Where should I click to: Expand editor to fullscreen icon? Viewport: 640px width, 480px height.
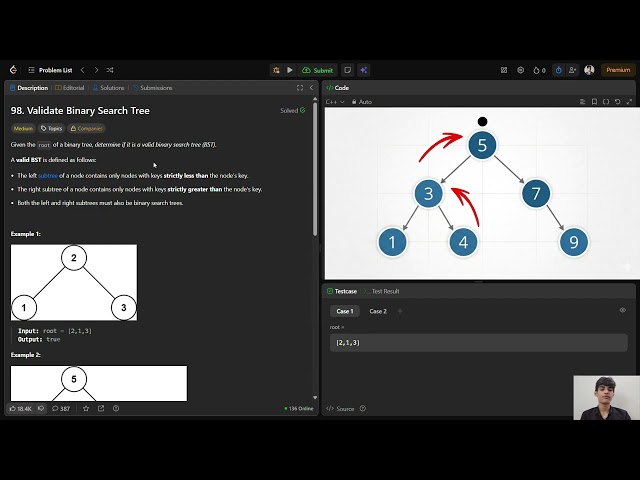pyautogui.click(x=629, y=102)
